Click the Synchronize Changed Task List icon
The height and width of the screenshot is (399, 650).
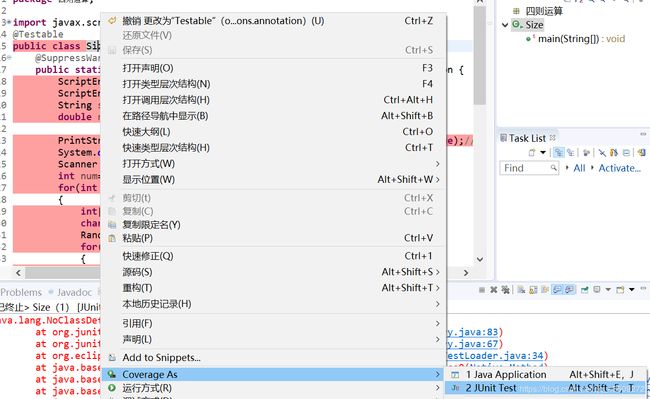tap(614, 152)
